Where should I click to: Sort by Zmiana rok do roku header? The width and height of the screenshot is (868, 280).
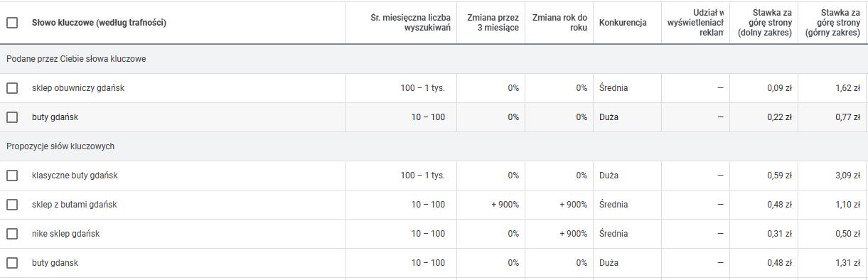pyautogui.click(x=559, y=23)
